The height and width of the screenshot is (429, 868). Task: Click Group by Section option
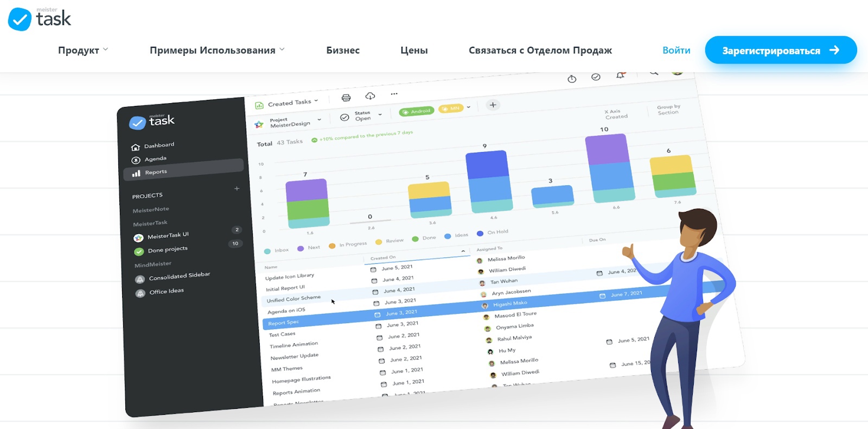click(668, 109)
